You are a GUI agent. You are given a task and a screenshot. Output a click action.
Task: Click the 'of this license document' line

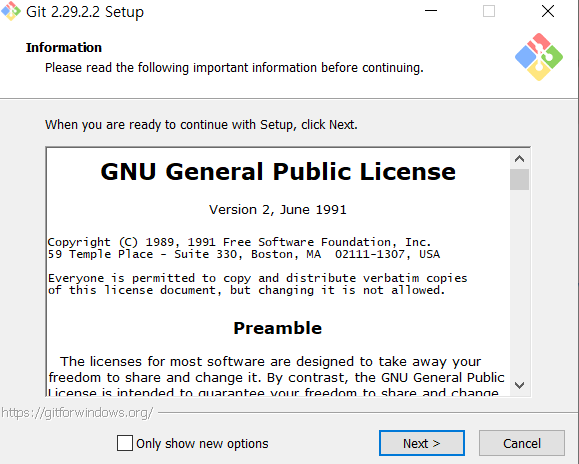click(246, 290)
